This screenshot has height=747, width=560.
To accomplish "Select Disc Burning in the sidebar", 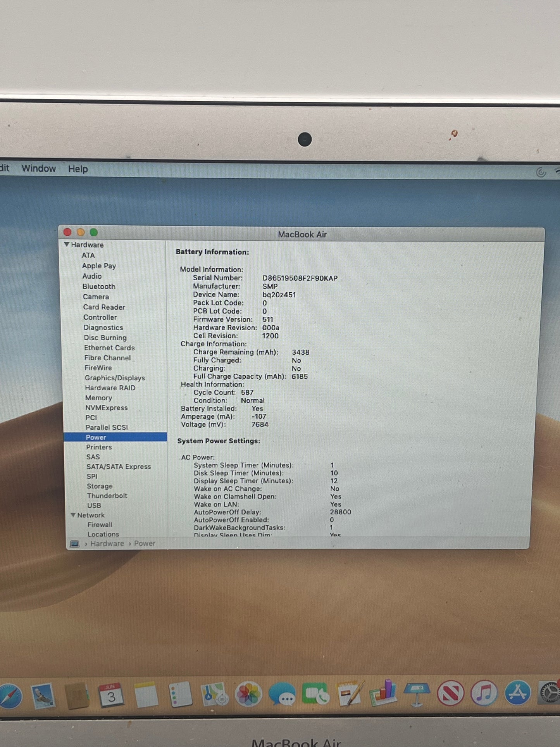I will 105,338.
